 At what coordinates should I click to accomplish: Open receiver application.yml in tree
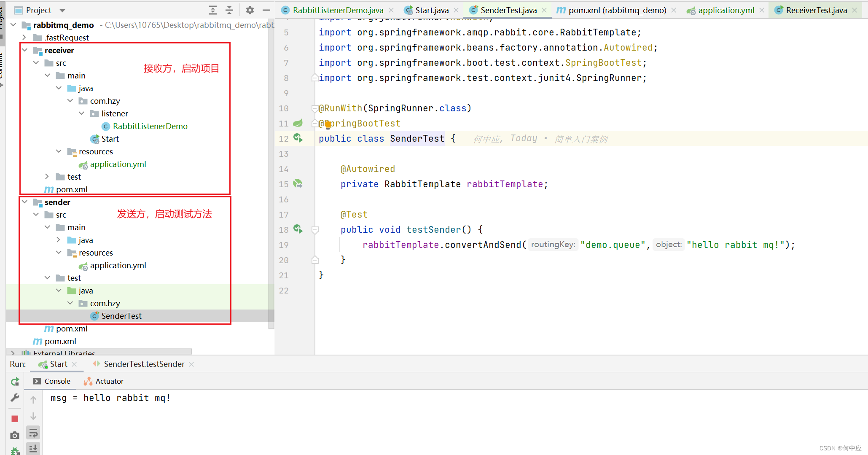point(118,164)
